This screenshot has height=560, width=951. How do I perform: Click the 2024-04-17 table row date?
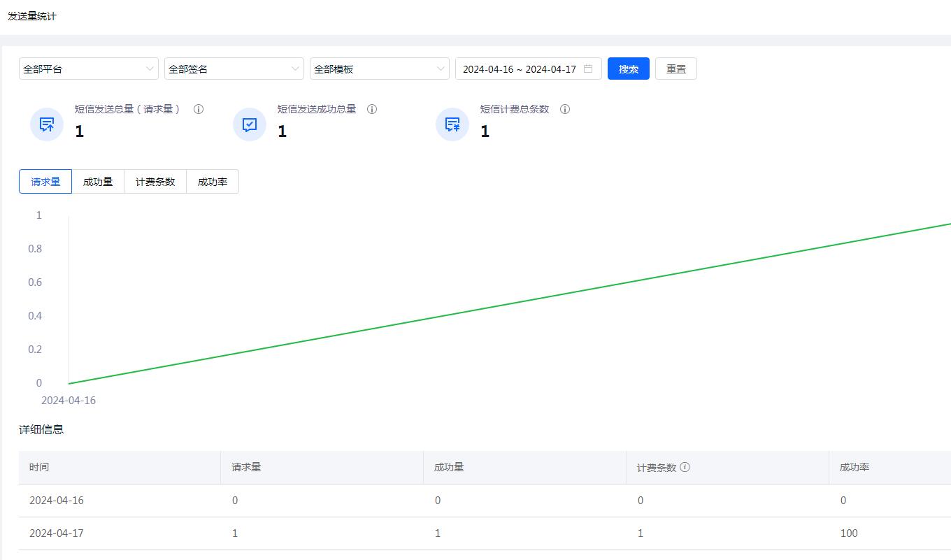point(57,533)
